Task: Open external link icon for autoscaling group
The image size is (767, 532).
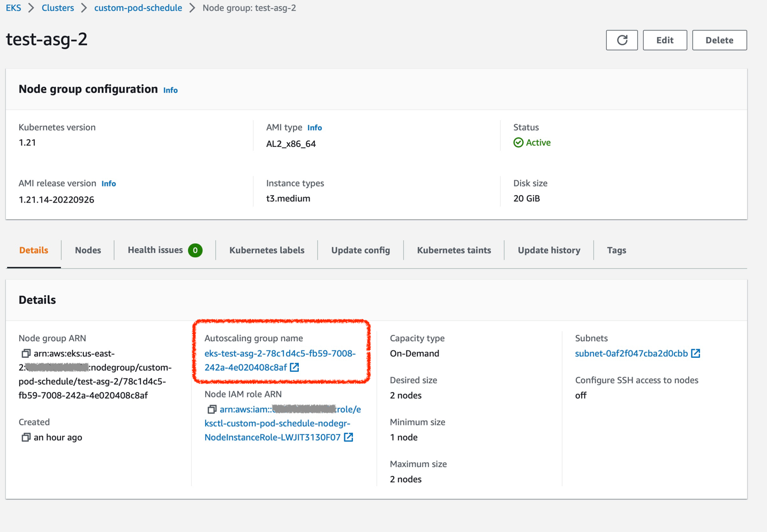Action: pos(295,368)
